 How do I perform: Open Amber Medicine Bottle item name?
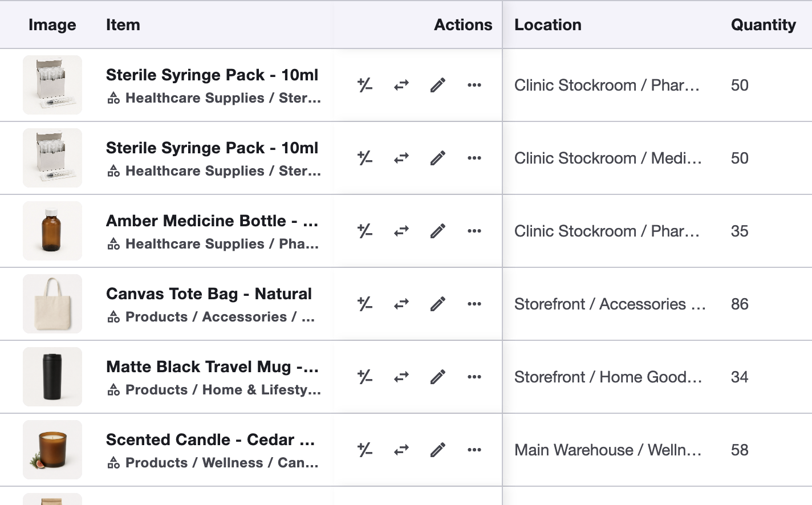[x=212, y=221]
